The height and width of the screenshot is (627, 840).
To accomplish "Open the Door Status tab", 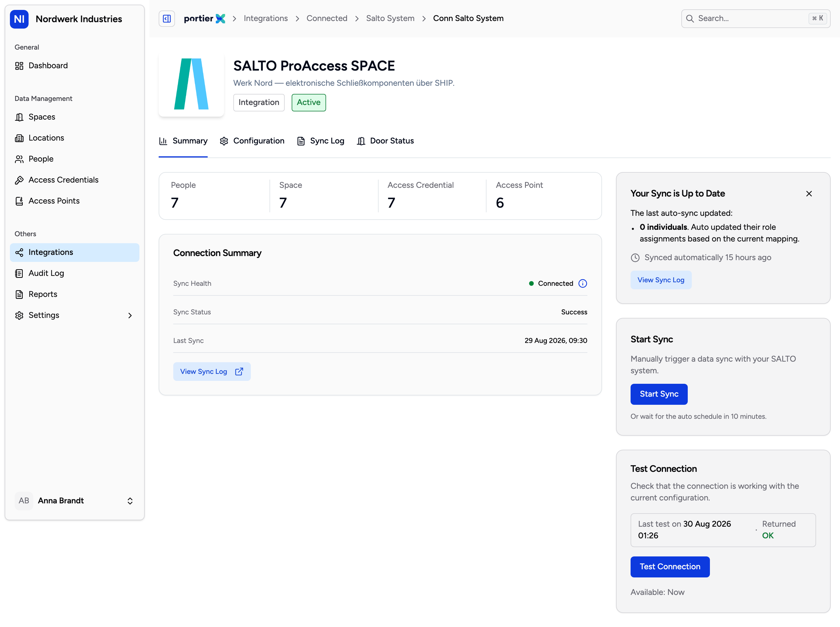I will click(385, 141).
